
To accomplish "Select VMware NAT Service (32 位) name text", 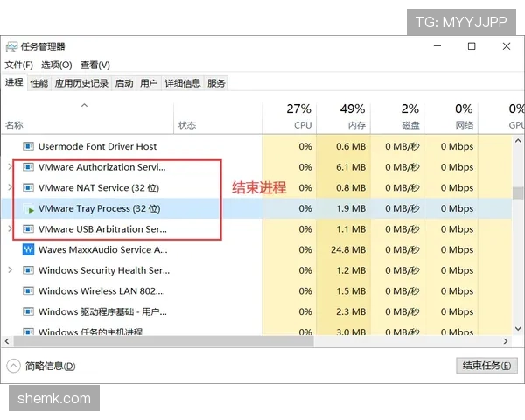I will coord(98,188).
